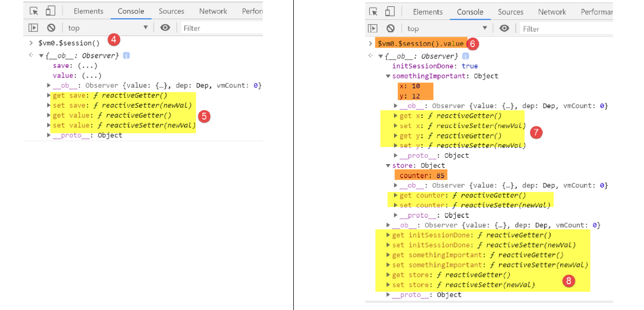Screen dimensions: 644x310
Task: Click inspect element icon in left DevTools panel
Action: (x=34, y=11)
